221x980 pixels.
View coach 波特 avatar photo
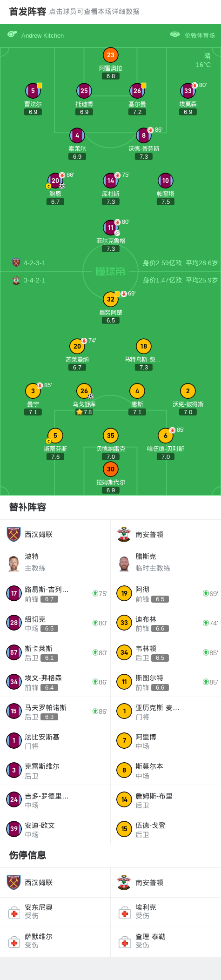pyautogui.click(x=14, y=563)
